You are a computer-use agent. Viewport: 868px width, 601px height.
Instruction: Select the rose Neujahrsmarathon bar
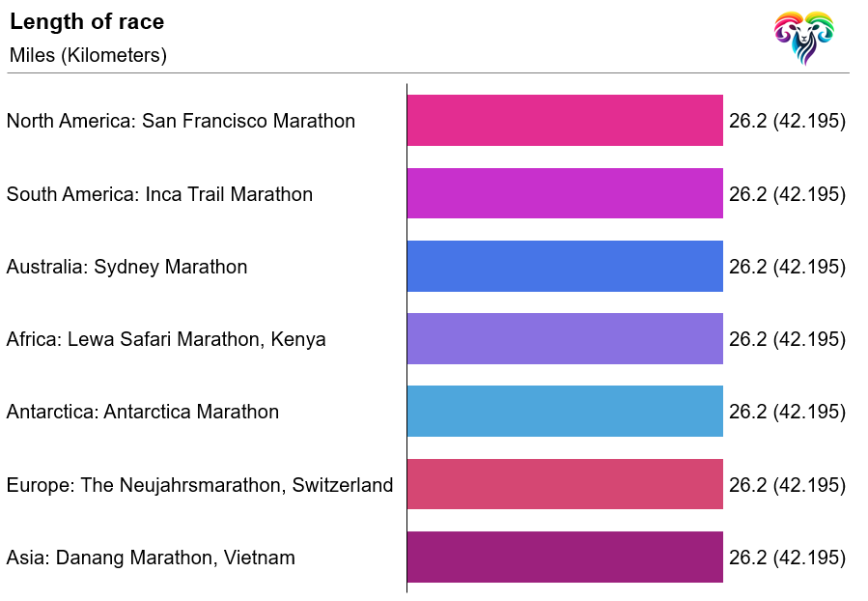(565, 484)
